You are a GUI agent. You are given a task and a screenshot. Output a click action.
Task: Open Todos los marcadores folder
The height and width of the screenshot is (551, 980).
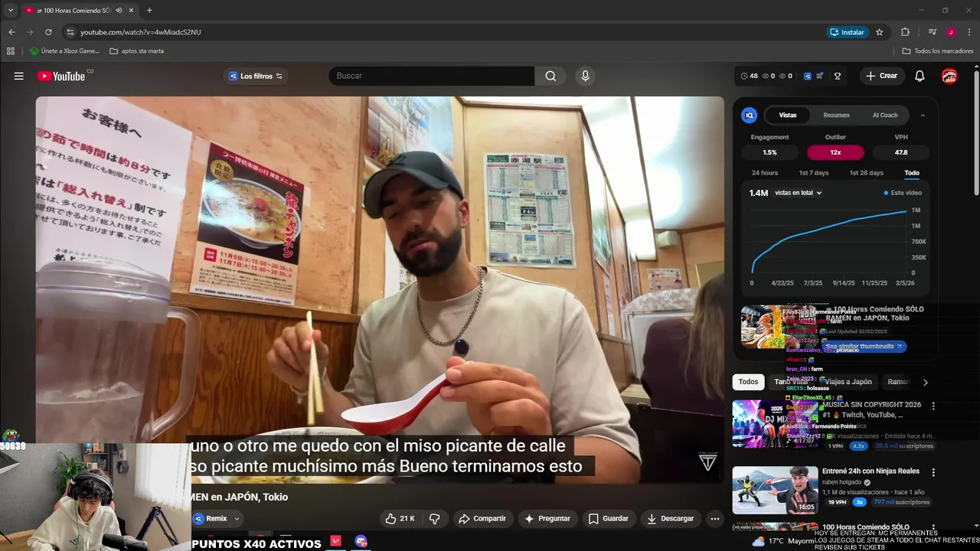[938, 51]
